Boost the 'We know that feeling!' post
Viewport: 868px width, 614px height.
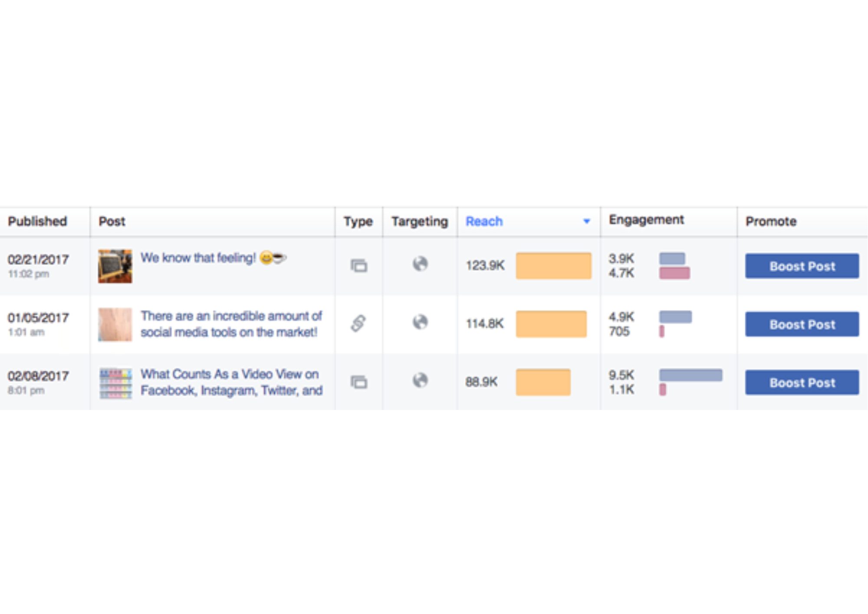(802, 266)
